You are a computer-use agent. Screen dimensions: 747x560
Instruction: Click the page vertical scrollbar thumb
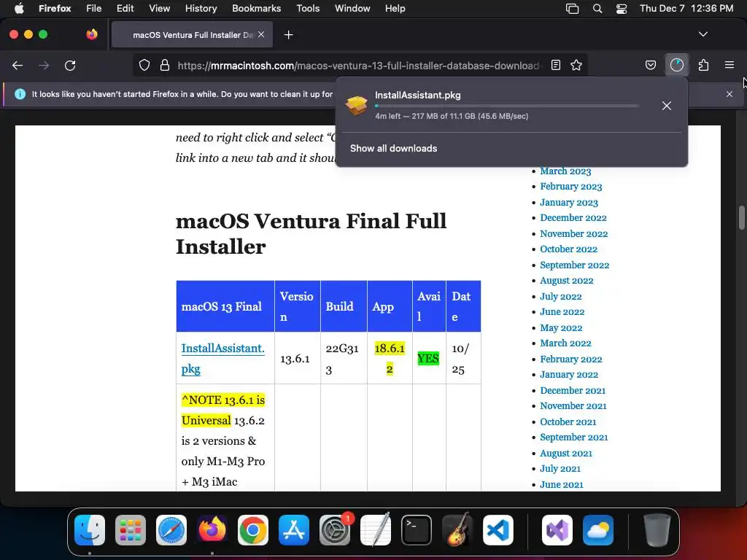tap(741, 217)
